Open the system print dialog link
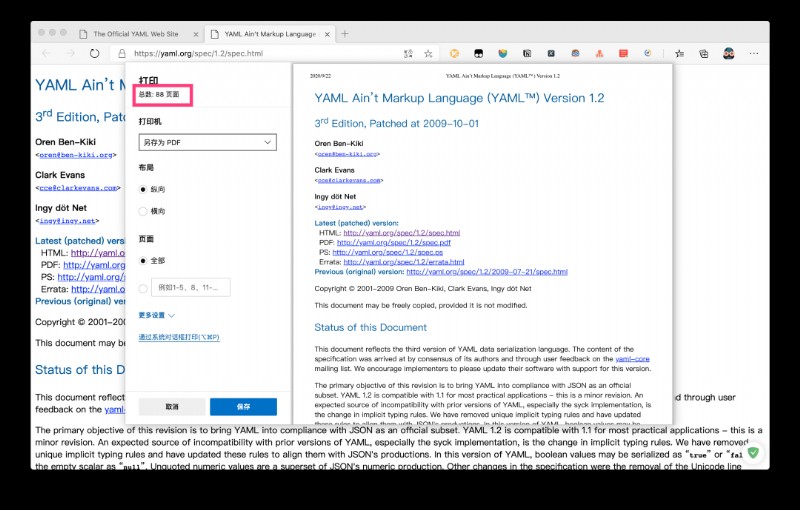 tap(179, 337)
